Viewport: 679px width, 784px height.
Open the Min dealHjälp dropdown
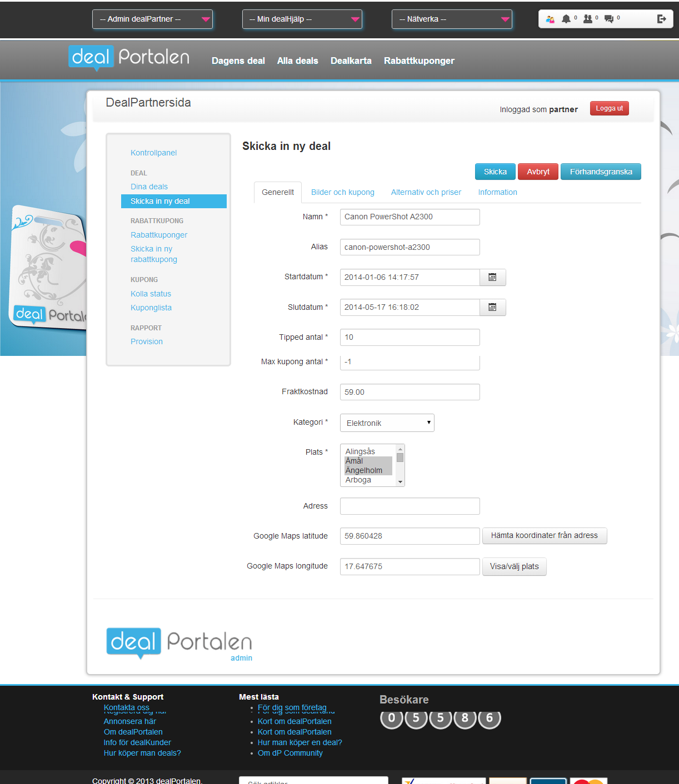coord(302,18)
